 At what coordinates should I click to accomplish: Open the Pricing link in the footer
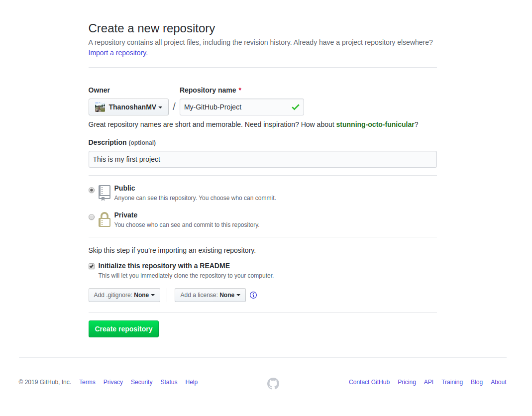pyautogui.click(x=407, y=382)
